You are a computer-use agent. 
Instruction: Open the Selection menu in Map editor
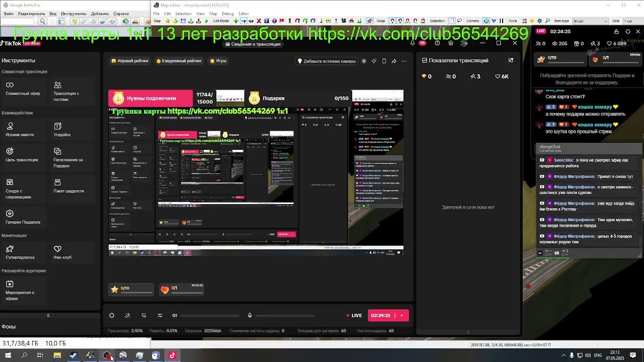click(183, 14)
